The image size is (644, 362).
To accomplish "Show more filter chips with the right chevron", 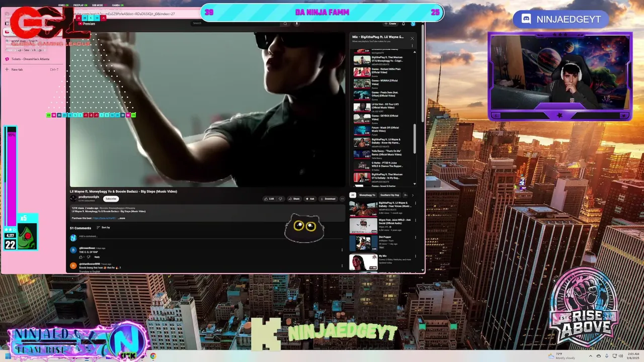I will click(413, 195).
